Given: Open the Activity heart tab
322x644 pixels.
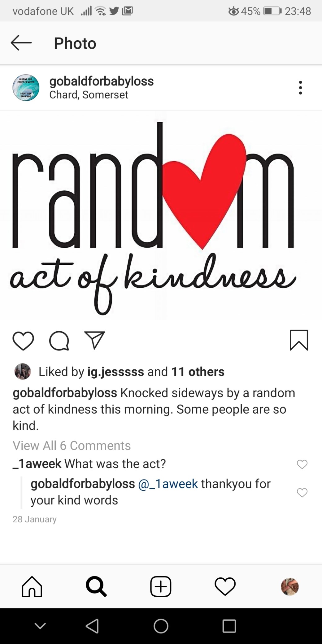Looking at the screenshot, I should (x=225, y=586).
